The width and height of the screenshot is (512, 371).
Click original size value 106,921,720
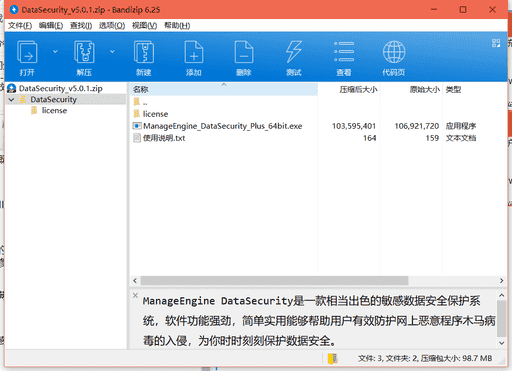tap(417, 126)
